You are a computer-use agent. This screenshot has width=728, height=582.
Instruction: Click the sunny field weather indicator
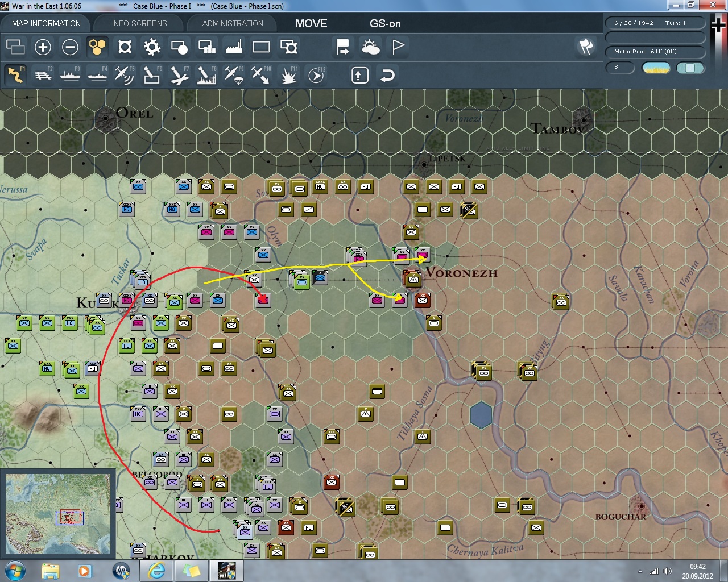[656, 68]
